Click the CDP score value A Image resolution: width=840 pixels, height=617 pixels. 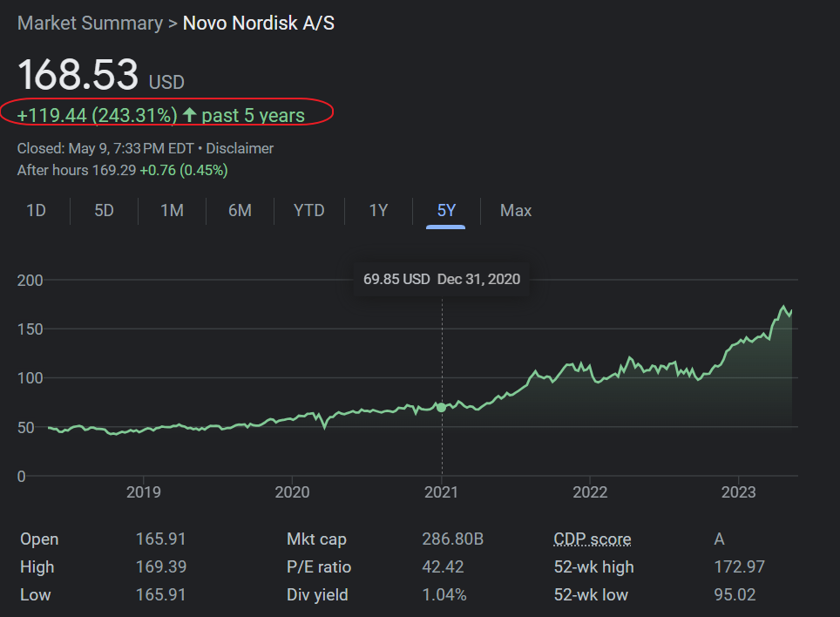(x=720, y=539)
